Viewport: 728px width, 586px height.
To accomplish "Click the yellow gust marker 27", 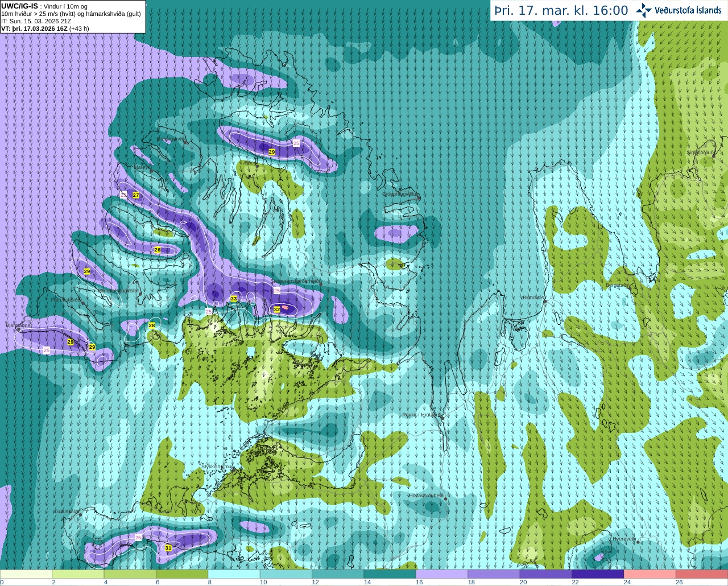I will point(136,195).
